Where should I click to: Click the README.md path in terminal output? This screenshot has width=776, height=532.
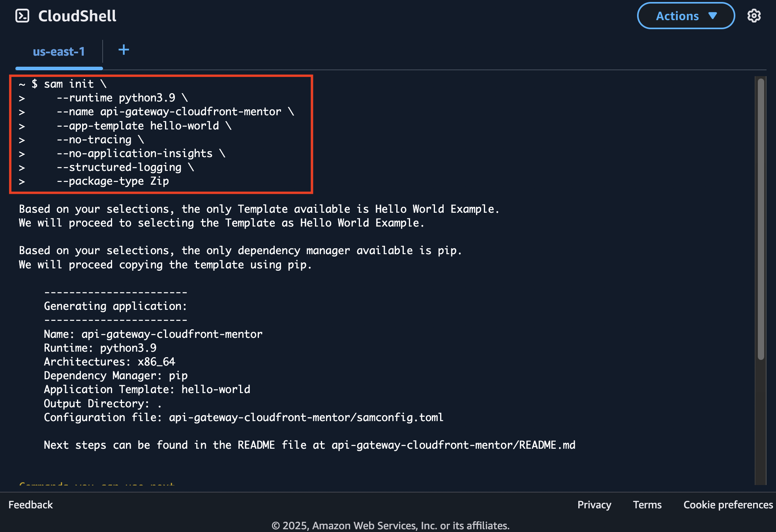point(453,445)
